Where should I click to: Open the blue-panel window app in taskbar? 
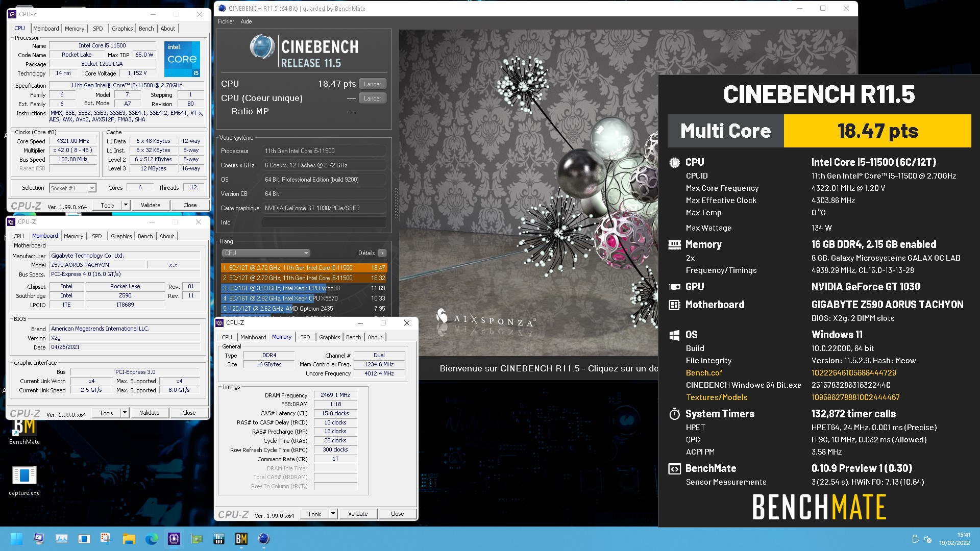pyautogui.click(x=84, y=539)
